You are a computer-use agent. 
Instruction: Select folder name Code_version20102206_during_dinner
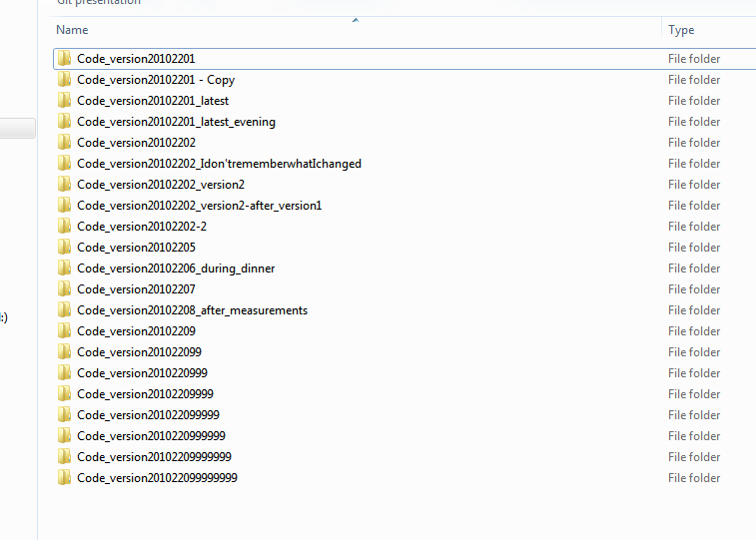point(176,269)
